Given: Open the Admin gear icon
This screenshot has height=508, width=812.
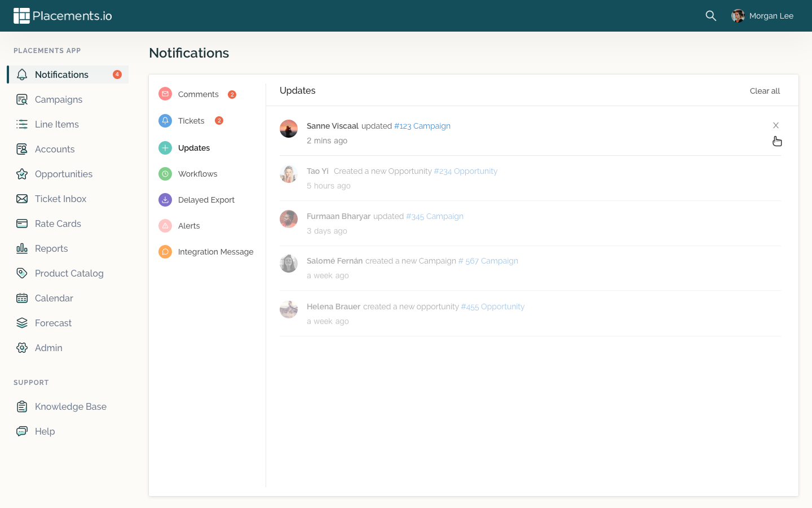Looking at the screenshot, I should [22, 348].
